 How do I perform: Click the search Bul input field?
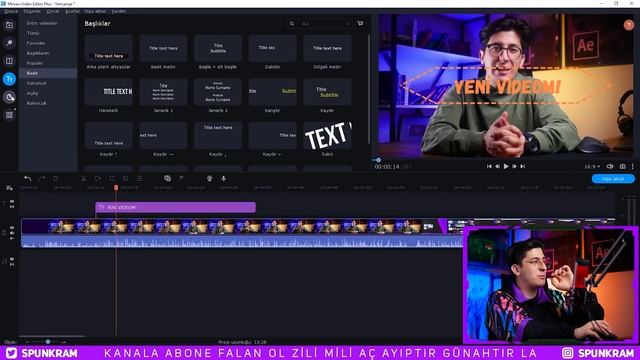[324, 24]
